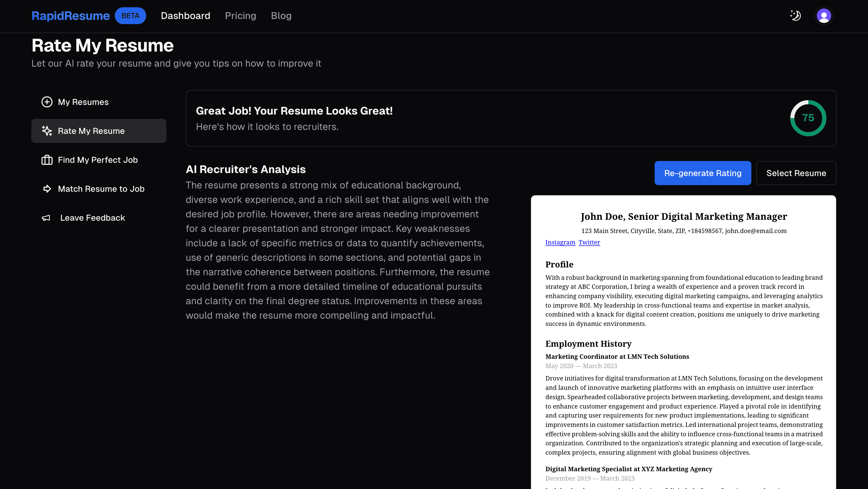Open the Instagram link in the resume
868x489 pixels.
tap(560, 242)
